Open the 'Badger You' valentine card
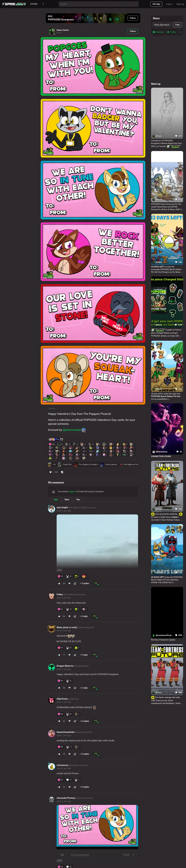Screen dimensions: 186x868 (93, 128)
